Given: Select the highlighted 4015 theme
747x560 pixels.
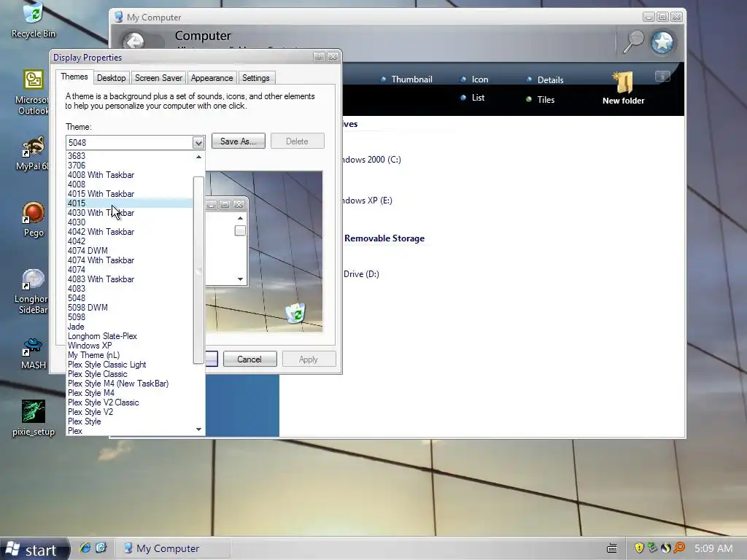Looking at the screenshot, I should pos(130,203).
